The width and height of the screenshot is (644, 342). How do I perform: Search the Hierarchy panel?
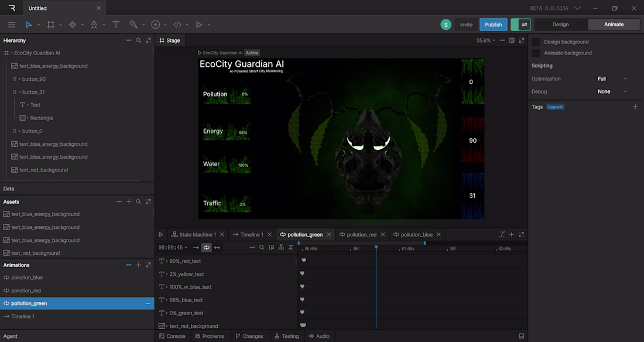click(138, 40)
